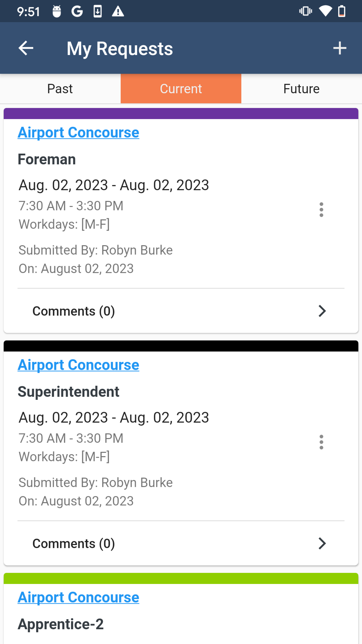Open Comments (0) row under Foreman request

click(x=181, y=311)
